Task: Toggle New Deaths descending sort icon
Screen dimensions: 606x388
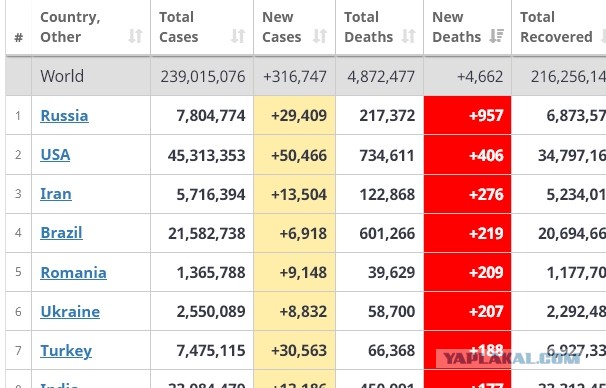Action: coord(497,36)
